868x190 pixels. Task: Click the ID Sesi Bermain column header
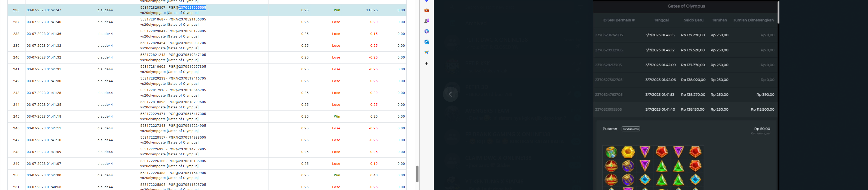tap(618, 20)
